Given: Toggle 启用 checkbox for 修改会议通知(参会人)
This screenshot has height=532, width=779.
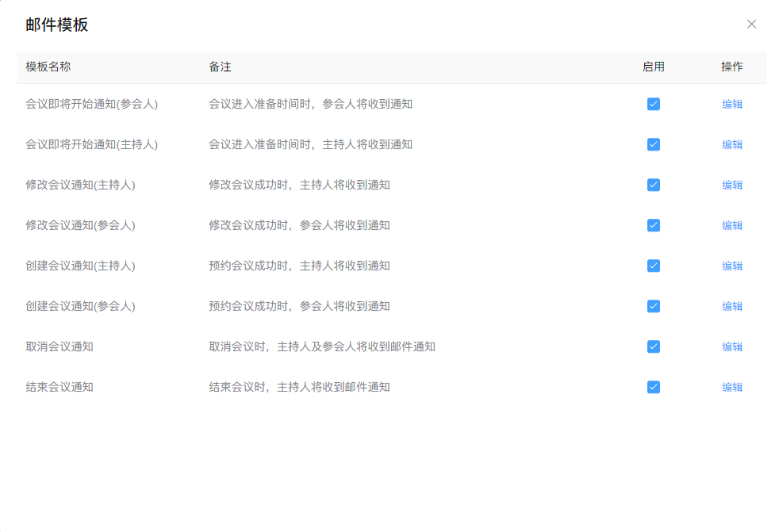Looking at the screenshot, I should (653, 225).
